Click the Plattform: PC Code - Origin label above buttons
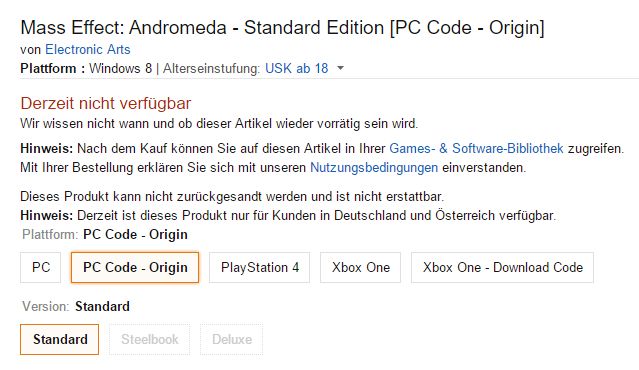This screenshot has width=639, height=370. pyautogui.click(x=105, y=235)
